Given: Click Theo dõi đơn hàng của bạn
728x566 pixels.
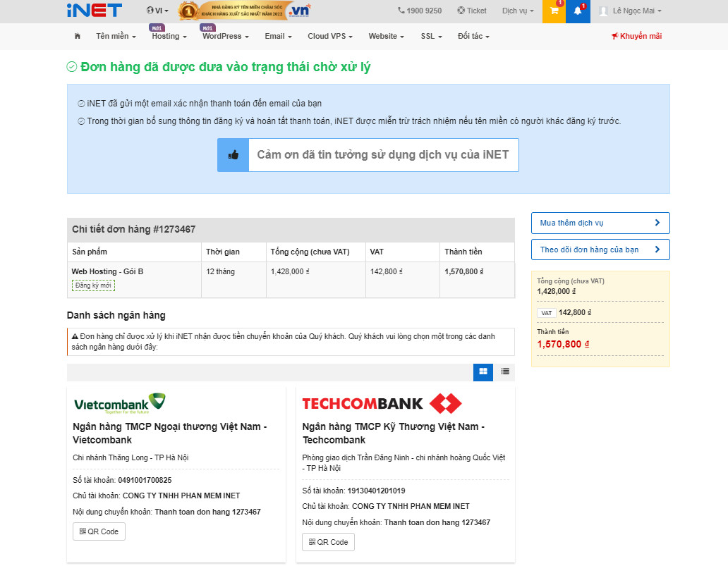Looking at the screenshot, I should pos(600,249).
